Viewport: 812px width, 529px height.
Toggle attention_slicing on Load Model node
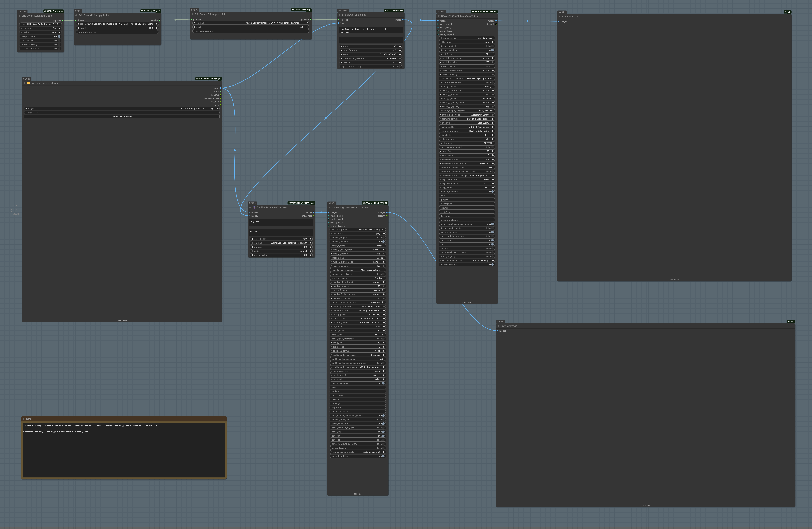41,45
